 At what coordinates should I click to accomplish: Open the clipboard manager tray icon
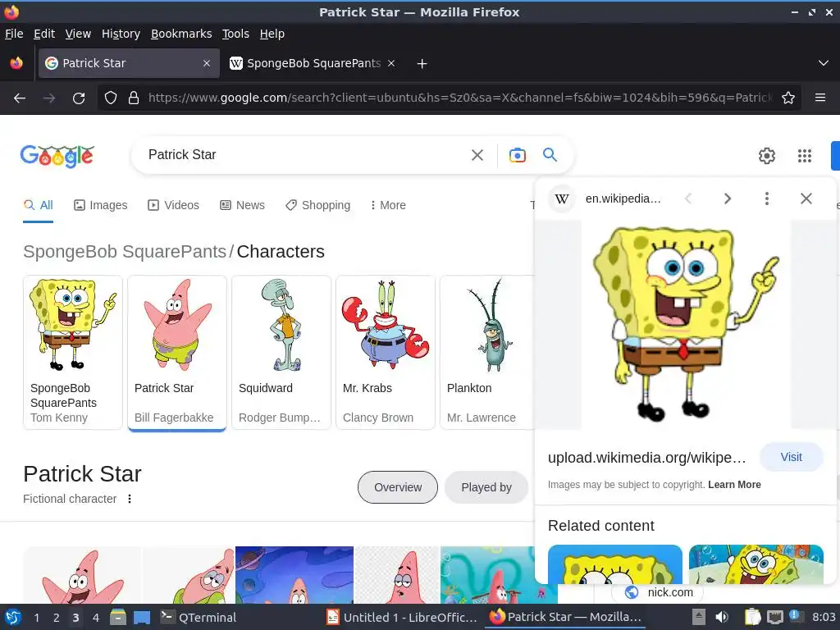coord(752,617)
